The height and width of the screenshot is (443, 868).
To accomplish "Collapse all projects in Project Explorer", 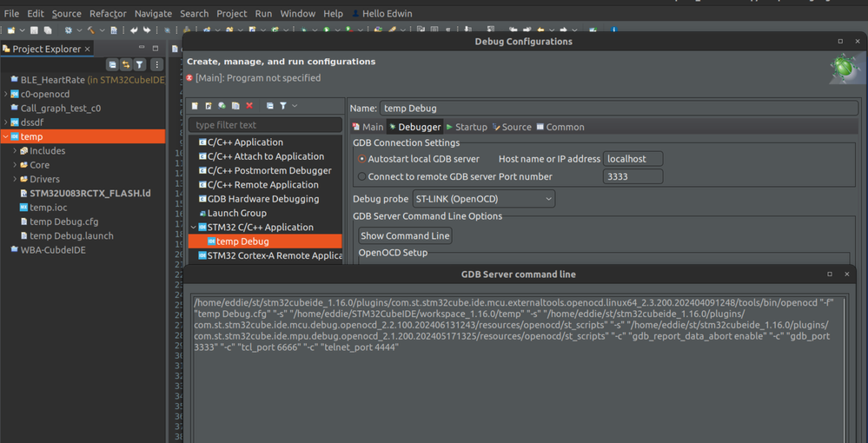I will [112, 65].
